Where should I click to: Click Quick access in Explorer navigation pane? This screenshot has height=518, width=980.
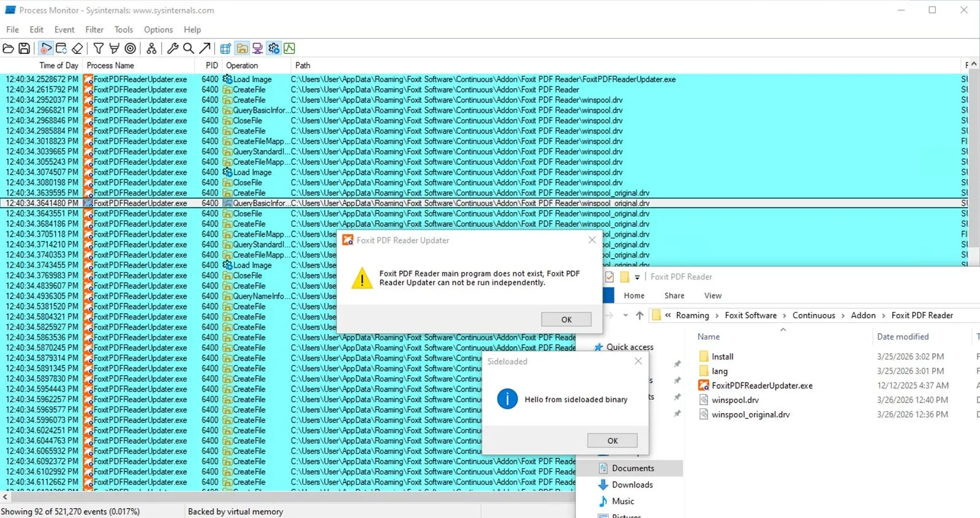(x=630, y=347)
